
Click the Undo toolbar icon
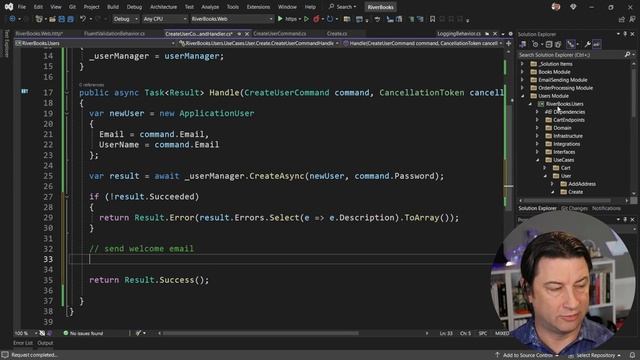point(83,19)
